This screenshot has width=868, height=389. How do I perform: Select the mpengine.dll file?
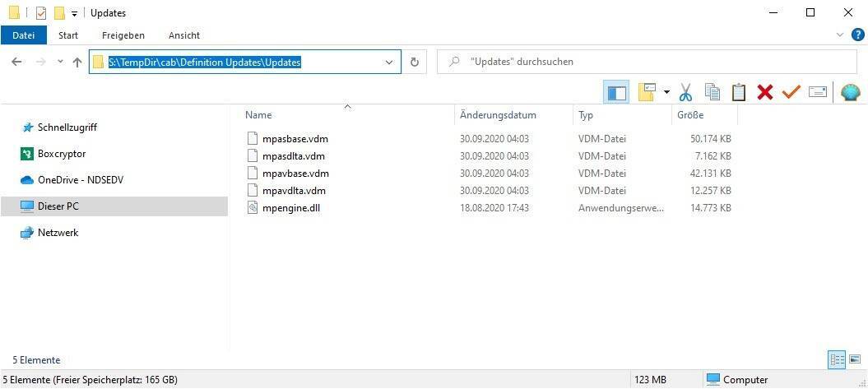[290, 208]
